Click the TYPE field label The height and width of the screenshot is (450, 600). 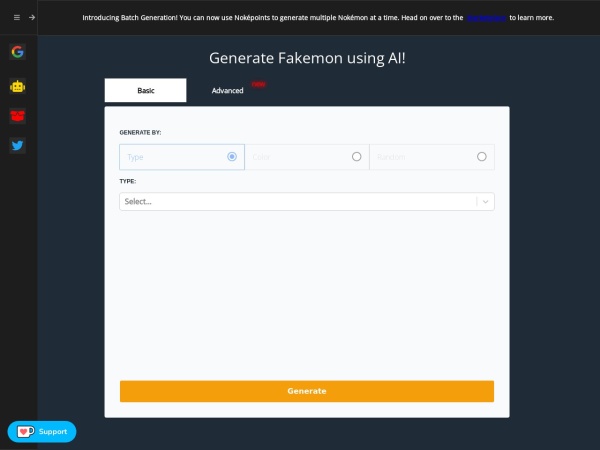tap(128, 181)
